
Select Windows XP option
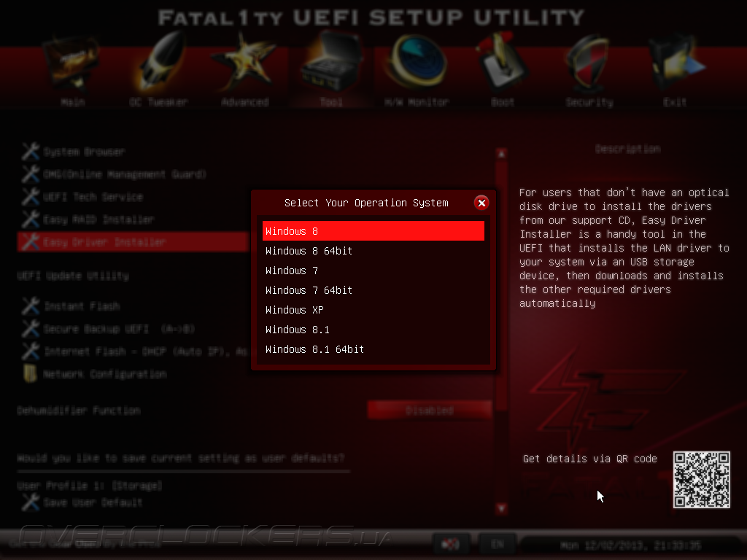(x=373, y=310)
